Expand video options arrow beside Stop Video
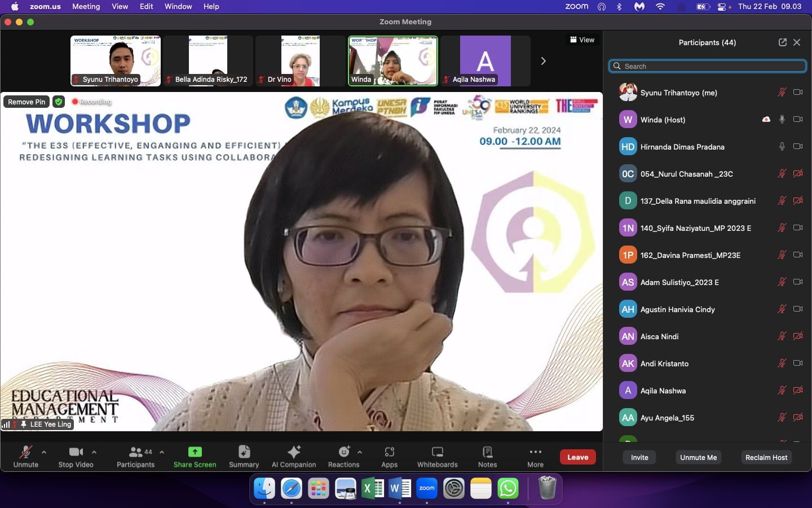Image resolution: width=812 pixels, height=508 pixels. click(x=94, y=452)
